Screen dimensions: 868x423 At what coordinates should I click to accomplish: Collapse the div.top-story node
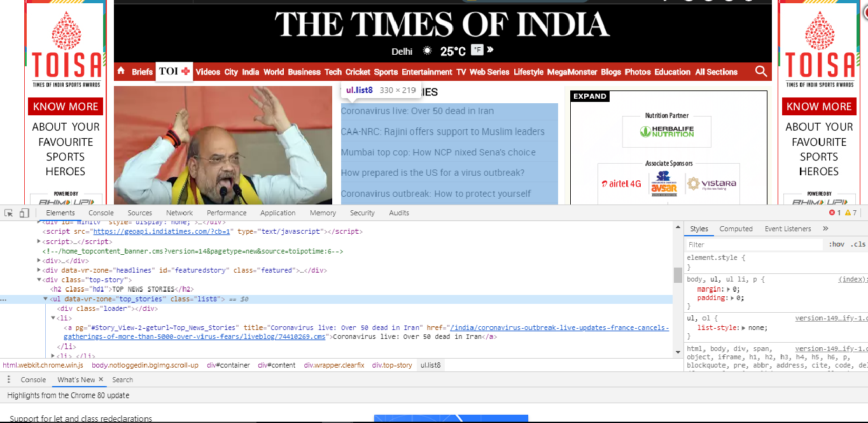pyautogui.click(x=39, y=280)
